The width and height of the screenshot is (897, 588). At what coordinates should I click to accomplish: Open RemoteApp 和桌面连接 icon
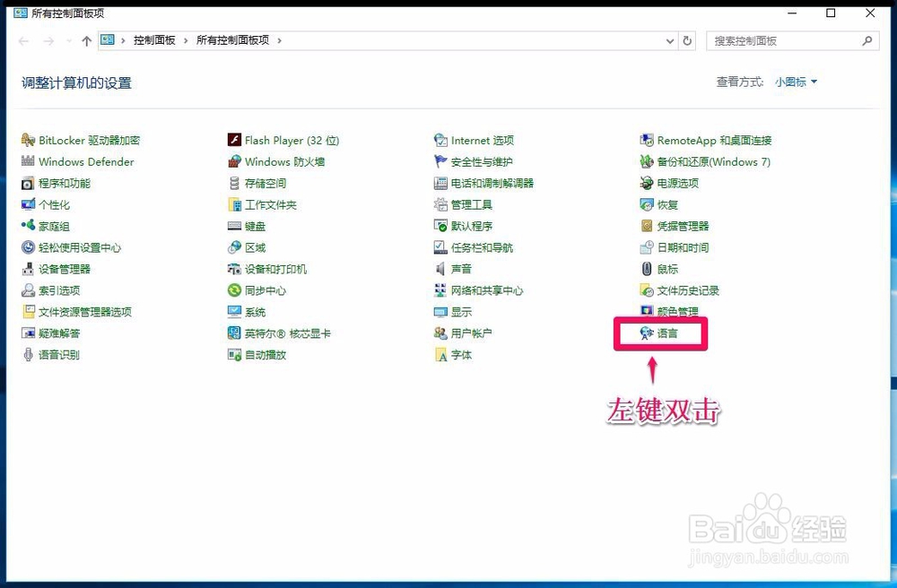[x=647, y=140]
